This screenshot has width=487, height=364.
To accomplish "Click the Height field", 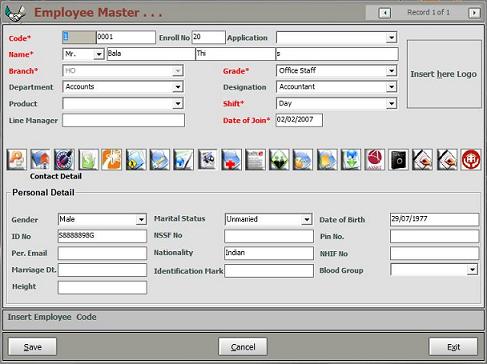I will (102, 287).
